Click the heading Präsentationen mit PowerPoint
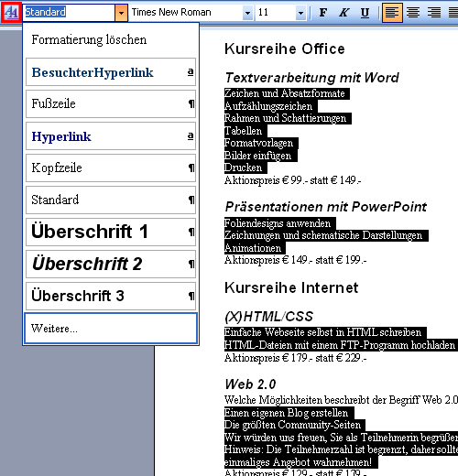This screenshot has height=476, width=458. point(326,207)
